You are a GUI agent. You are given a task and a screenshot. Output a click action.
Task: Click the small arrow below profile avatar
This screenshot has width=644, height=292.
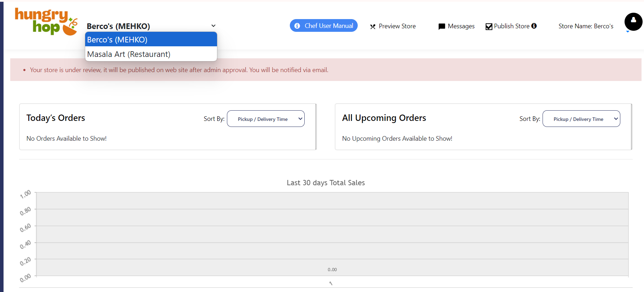coord(628,32)
